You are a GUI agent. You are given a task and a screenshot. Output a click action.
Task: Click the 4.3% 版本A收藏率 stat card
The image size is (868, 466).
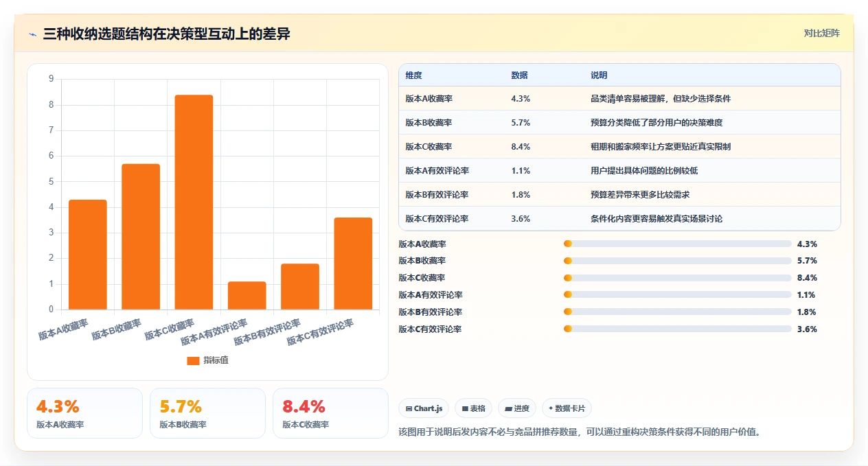click(x=84, y=413)
